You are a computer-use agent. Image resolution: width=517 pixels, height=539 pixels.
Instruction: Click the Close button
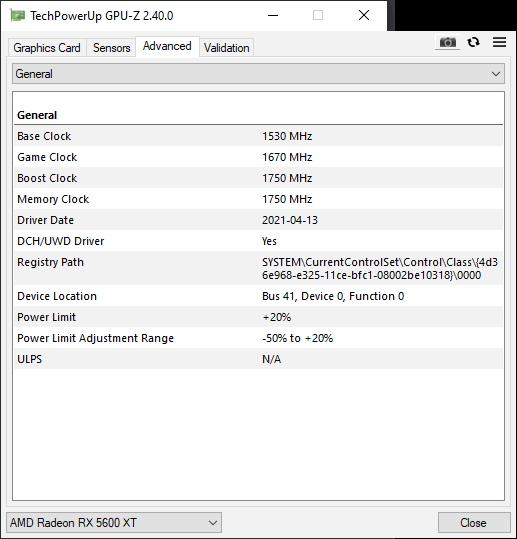(474, 522)
